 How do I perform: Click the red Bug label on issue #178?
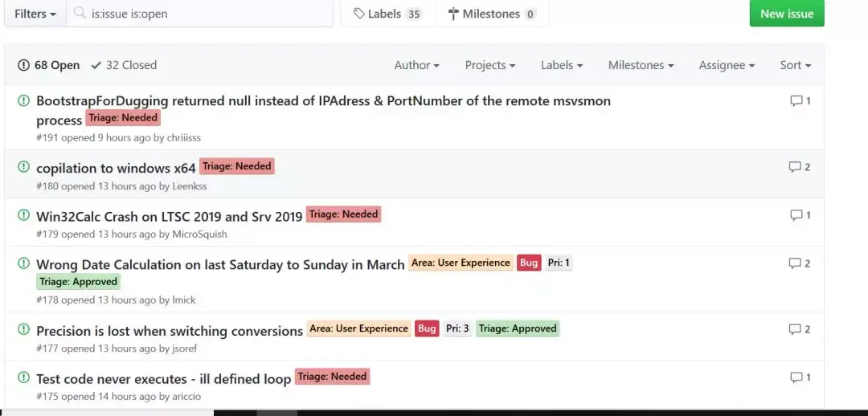tap(529, 263)
